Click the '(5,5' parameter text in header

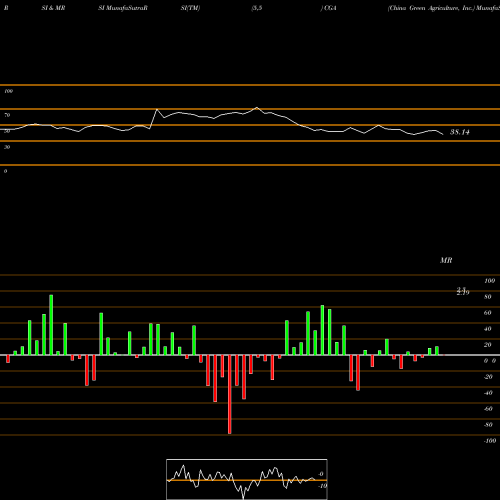257,8
